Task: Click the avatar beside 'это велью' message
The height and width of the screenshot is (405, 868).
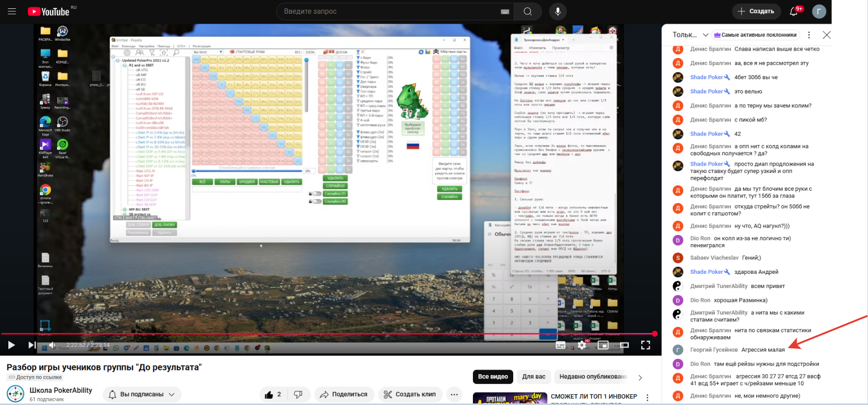Action: coord(678,91)
